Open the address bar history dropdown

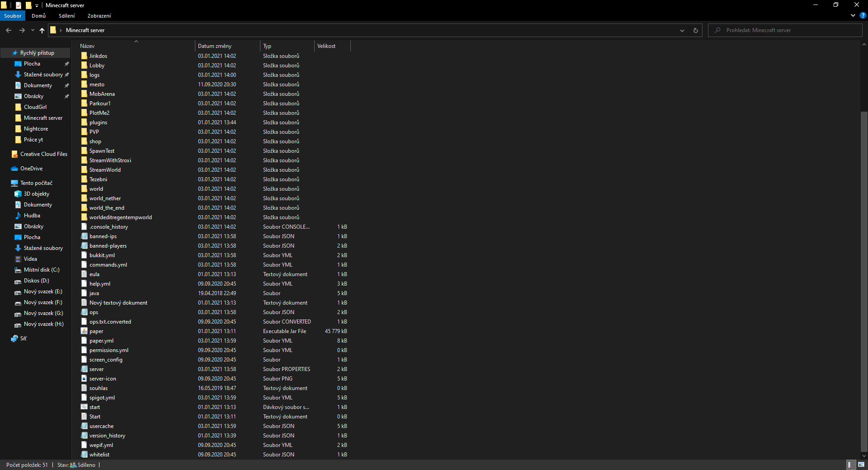click(682, 30)
